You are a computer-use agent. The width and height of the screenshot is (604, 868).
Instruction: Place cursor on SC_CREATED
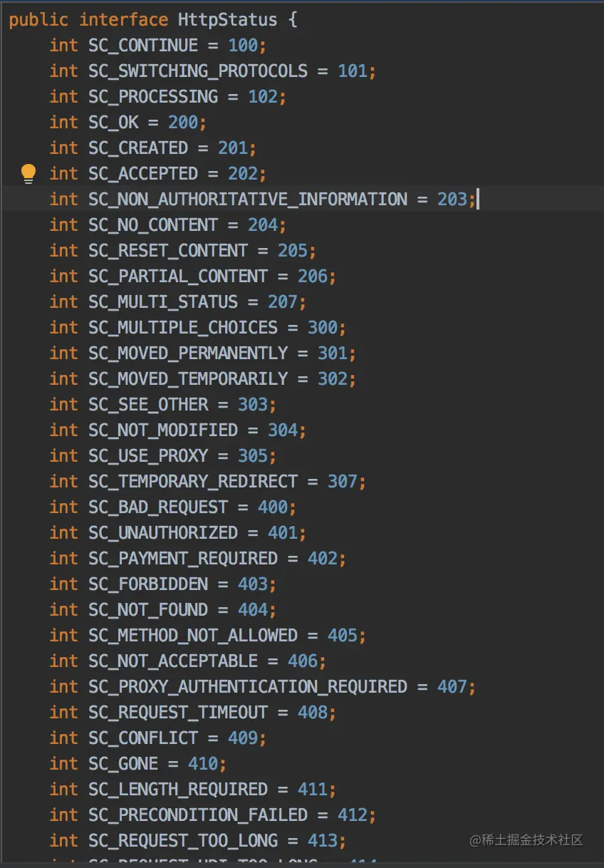click(x=138, y=148)
